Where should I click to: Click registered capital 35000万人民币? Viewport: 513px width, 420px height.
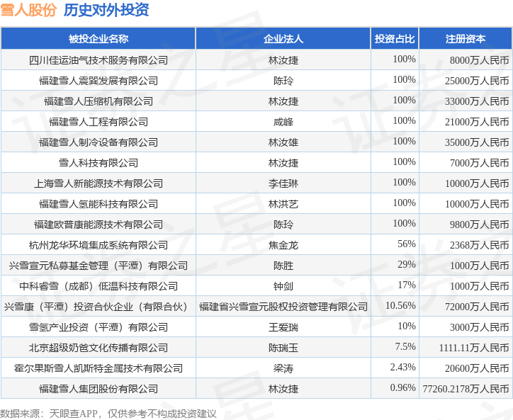pyautogui.click(x=477, y=142)
